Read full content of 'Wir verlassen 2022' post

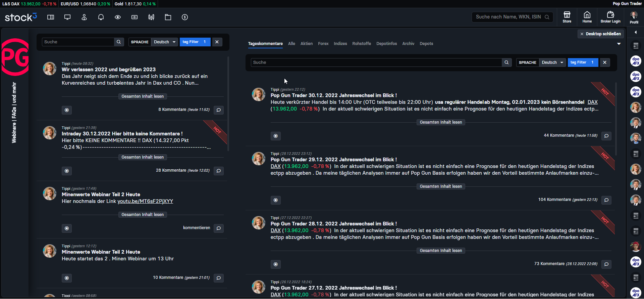coord(143,96)
